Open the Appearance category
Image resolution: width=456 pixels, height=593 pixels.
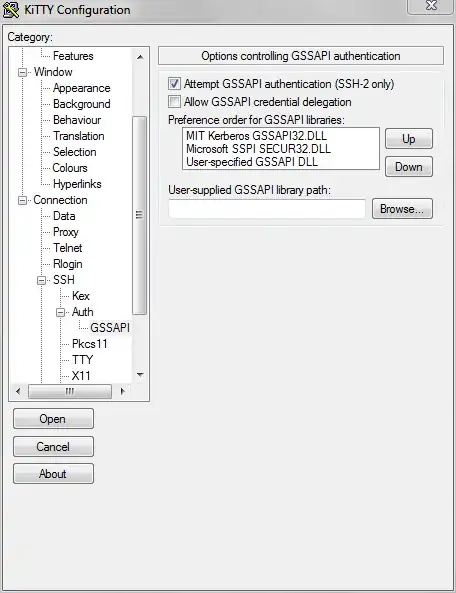tap(82, 88)
